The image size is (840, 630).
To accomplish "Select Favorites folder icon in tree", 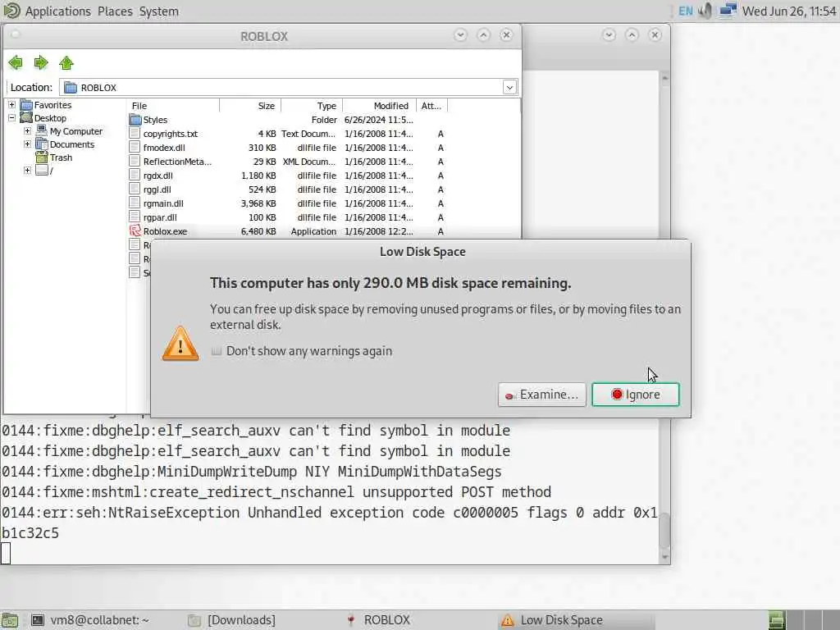I will point(26,104).
